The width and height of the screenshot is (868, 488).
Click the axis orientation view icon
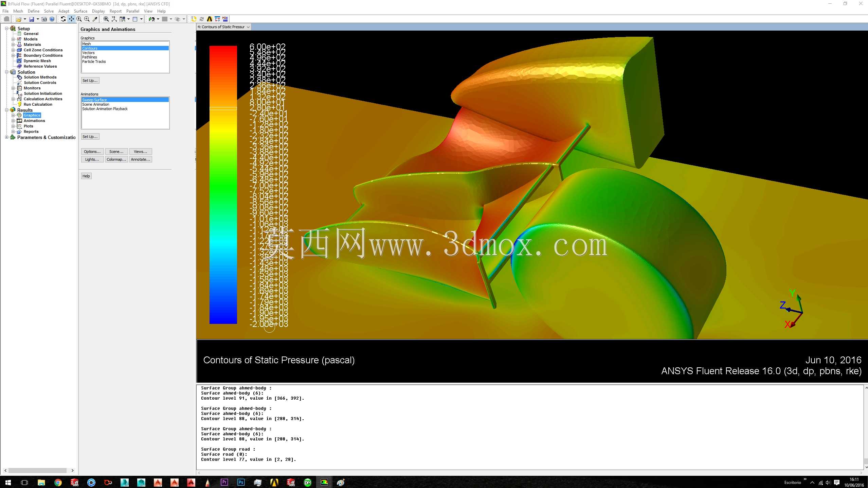[x=114, y=19]
